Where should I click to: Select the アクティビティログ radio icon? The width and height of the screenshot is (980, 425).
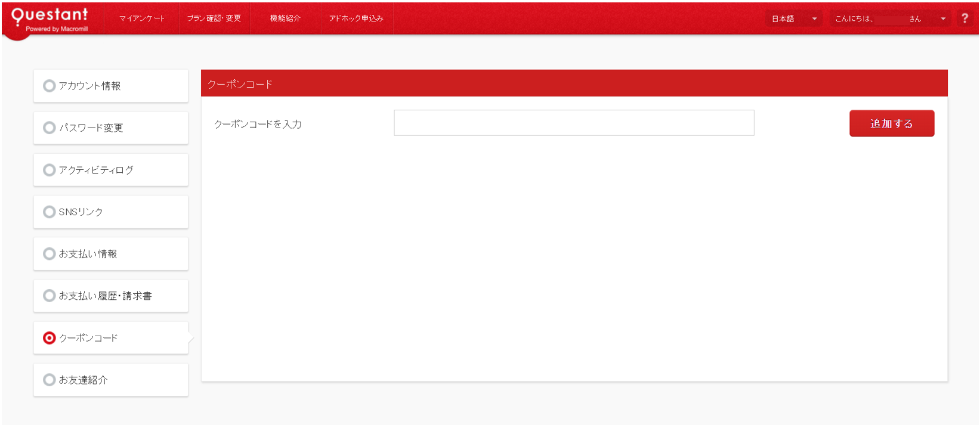coord(50,170)
